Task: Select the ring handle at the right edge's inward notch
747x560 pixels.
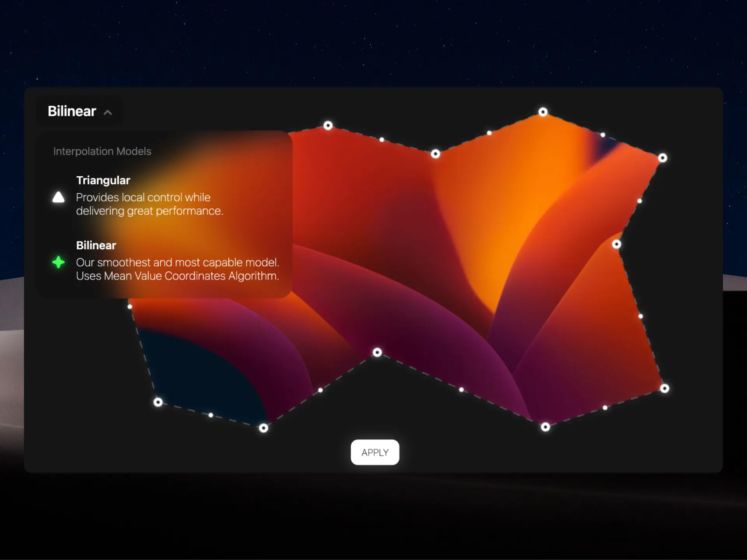Action: [617, 244]
